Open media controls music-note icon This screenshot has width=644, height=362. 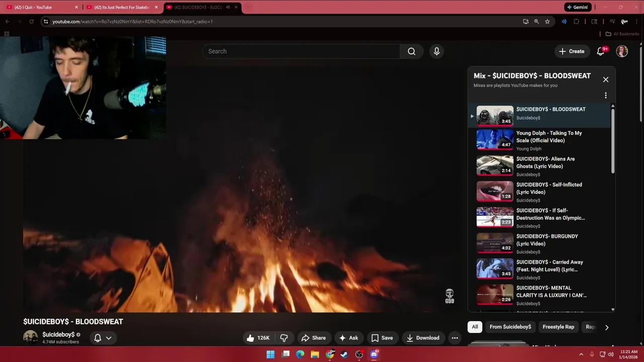click(612, 22)
